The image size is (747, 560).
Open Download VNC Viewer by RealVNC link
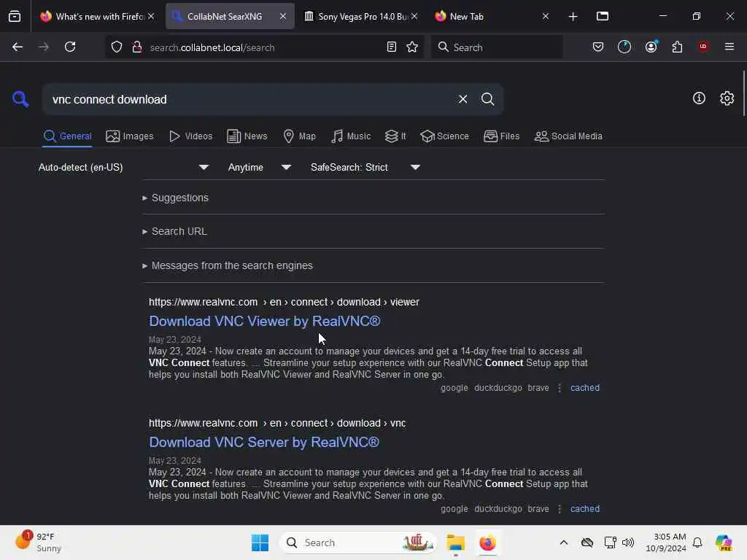264,322
